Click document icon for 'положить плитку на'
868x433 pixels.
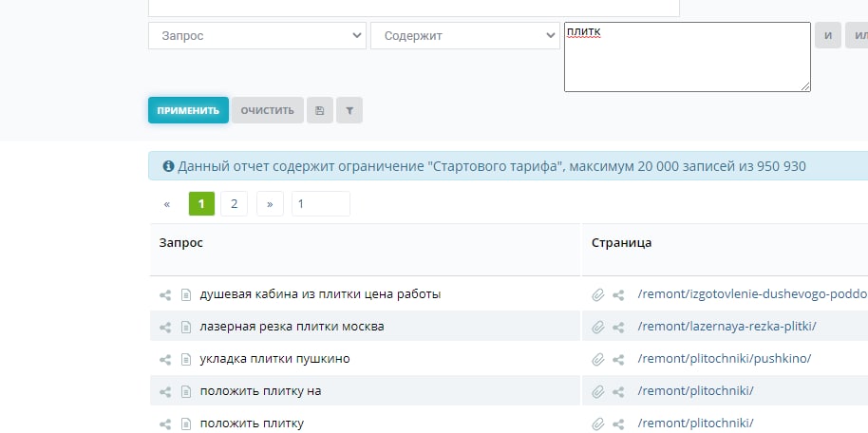tap(186, 392)
